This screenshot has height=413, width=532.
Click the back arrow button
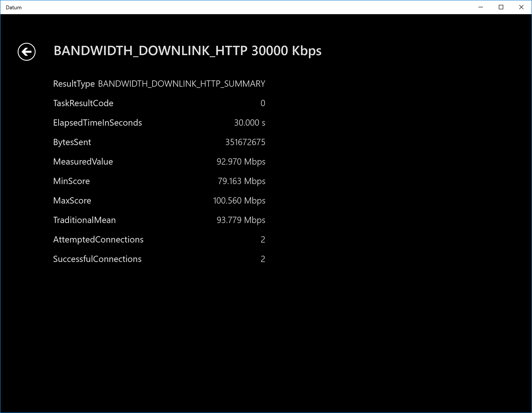click(x=27, y=52)
